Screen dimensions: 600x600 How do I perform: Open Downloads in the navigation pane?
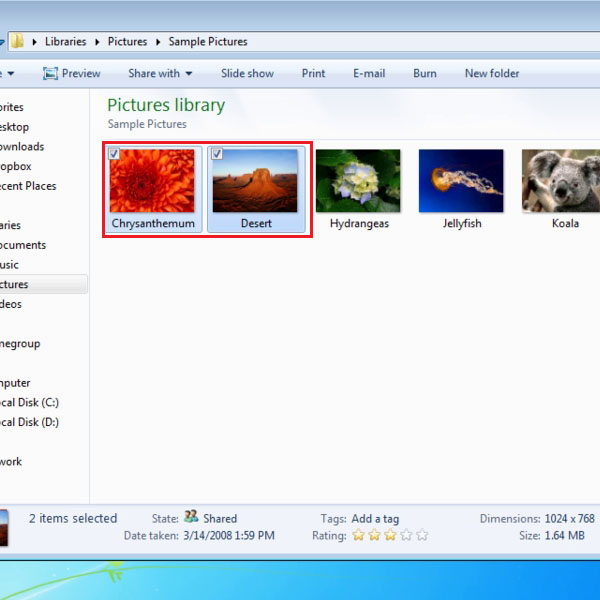[22, 147]
